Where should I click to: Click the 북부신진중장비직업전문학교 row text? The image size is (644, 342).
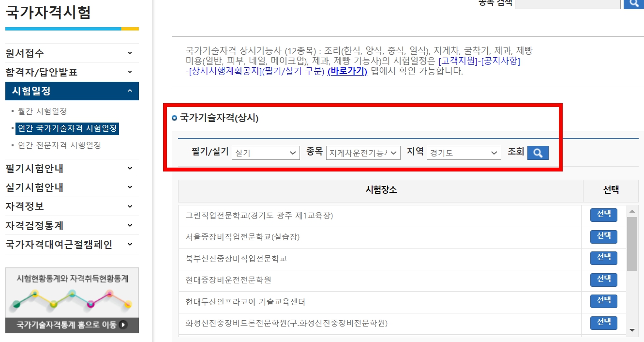236,259
